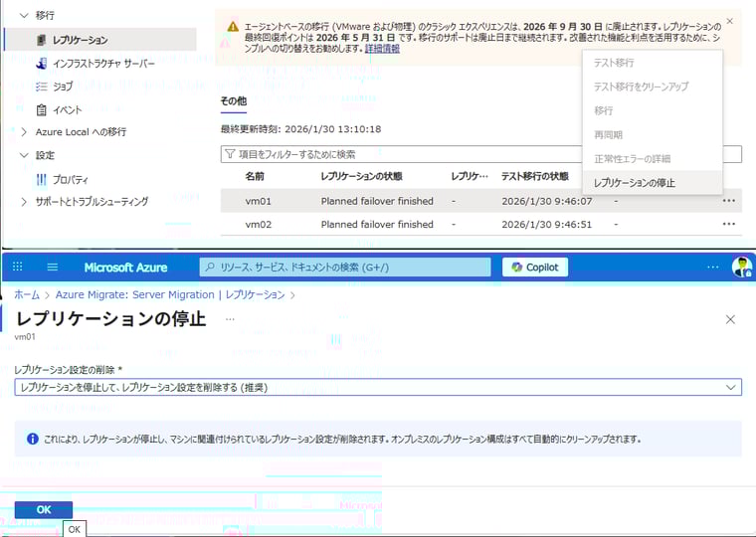This screenshot has width=756, height=537.
Task: Open ジョブ in the sidebar
Action: tap(63, 87)
